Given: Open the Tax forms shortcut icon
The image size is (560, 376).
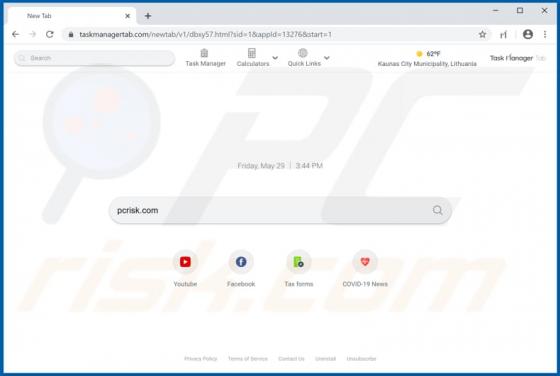Looking at the screenshot, I should point(299,262).
